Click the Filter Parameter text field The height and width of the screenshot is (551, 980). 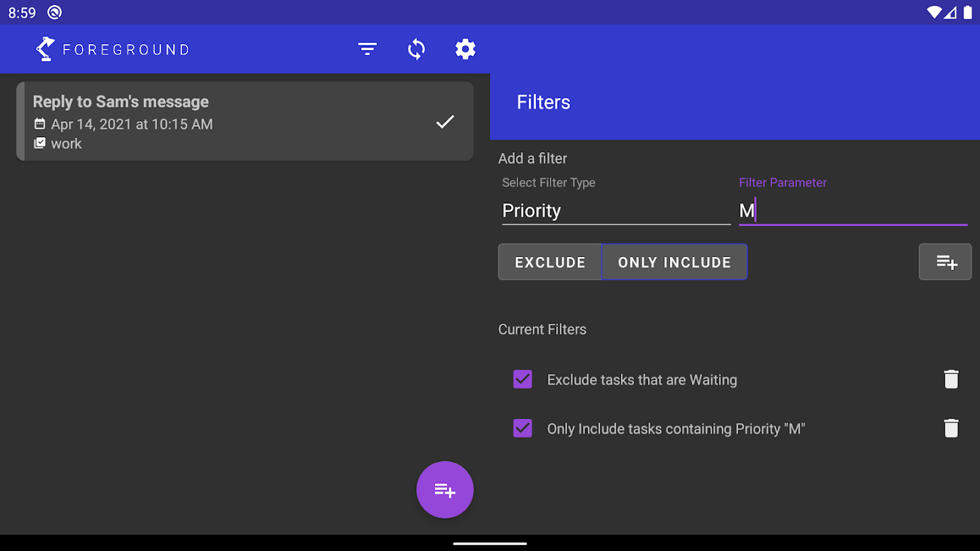(853, 210)
